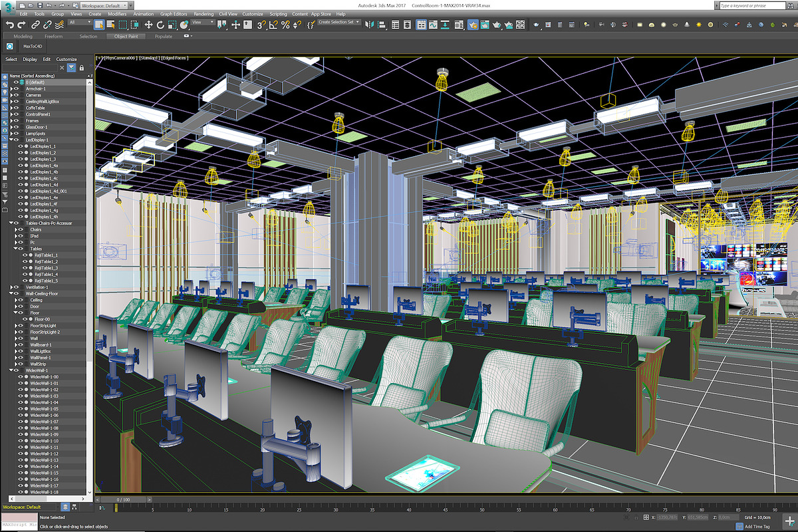
Task: Clear the Scene Explorer search filter X
Action: tap(61, 68)
